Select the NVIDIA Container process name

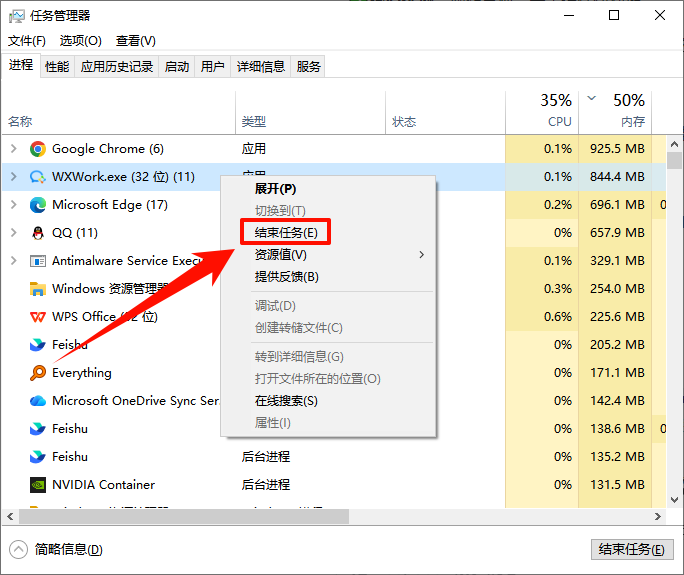[x=103, y=485]
